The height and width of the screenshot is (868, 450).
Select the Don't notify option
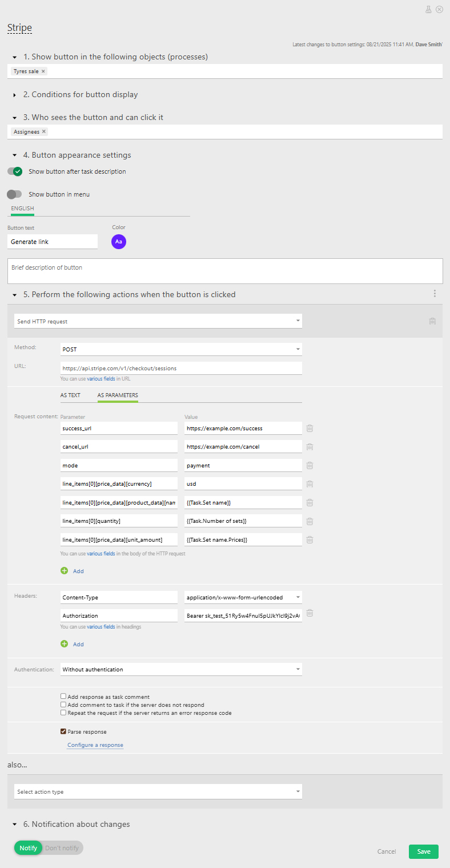click(62, 848)
